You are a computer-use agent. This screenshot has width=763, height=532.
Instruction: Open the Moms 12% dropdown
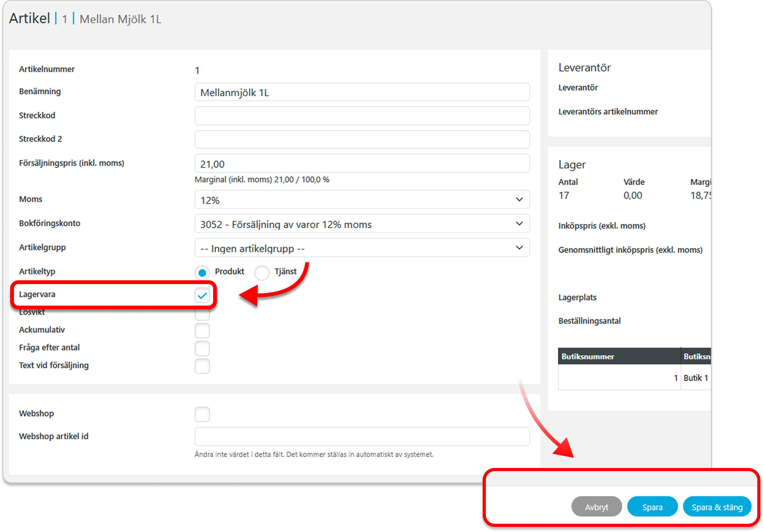[362, 200]
